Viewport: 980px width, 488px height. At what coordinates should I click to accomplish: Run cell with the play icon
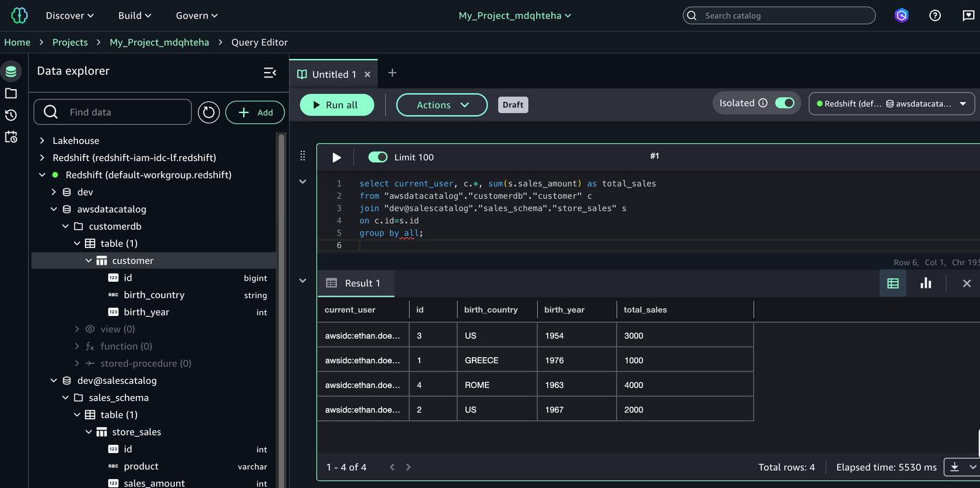pos(336,158)
